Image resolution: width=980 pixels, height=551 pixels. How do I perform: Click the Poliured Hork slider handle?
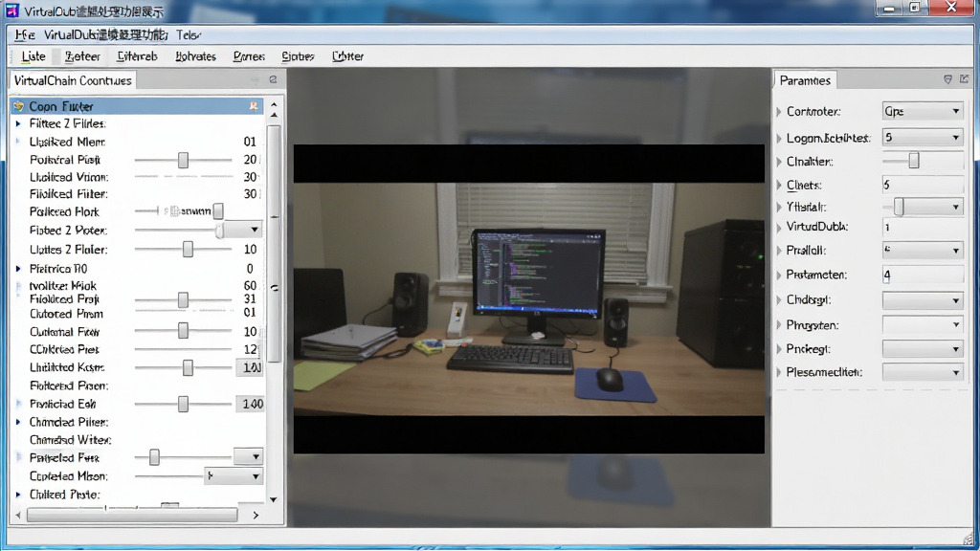click(x=218, y=211)
